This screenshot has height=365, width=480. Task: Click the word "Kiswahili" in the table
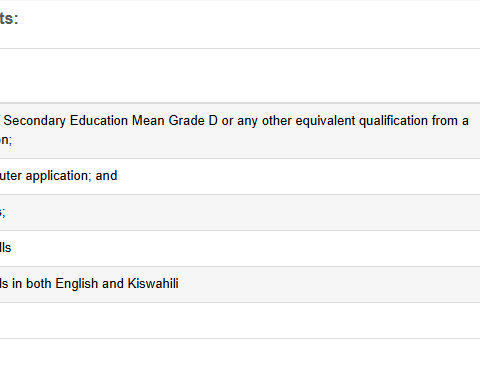tap(153, 284)
